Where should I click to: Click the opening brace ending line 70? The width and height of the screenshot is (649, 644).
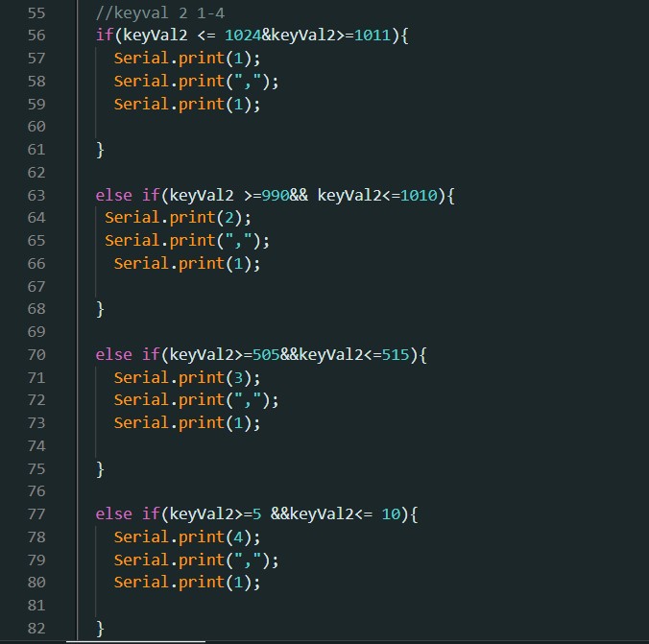tap(422, 355)
